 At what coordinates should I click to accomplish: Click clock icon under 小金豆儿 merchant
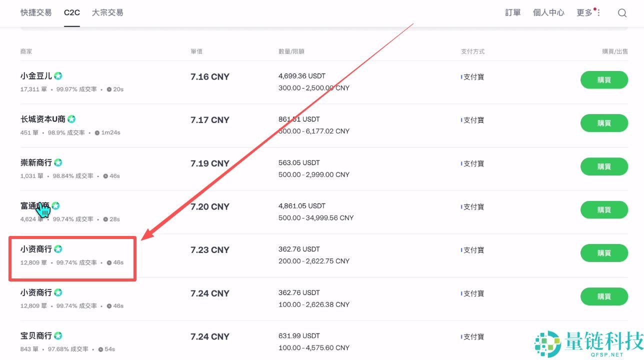(109, 89)
